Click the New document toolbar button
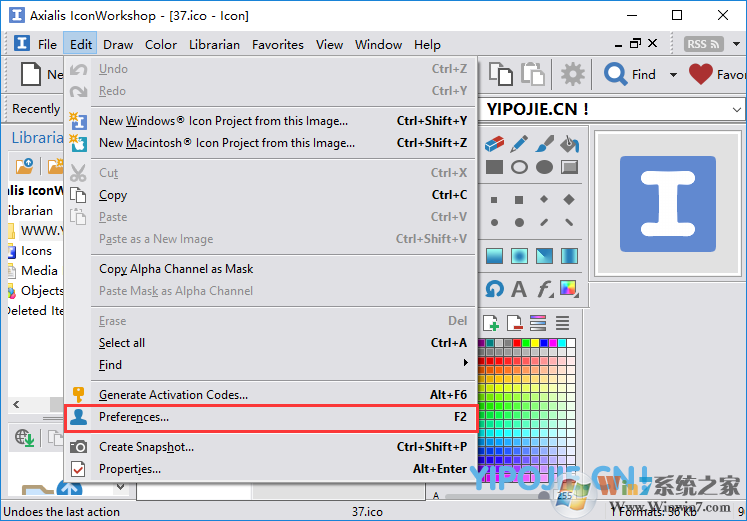Screen dimensions: 747x521 pyautogui.click(x=40, y=75)
